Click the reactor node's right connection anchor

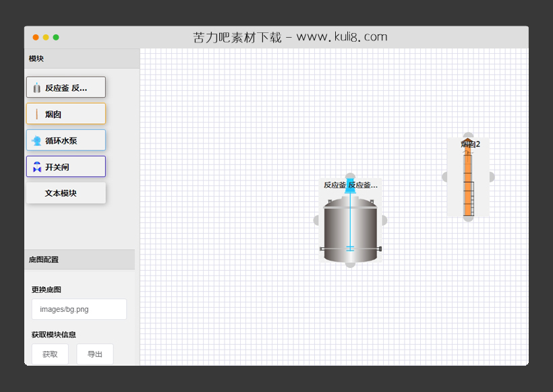click(384, 220)
